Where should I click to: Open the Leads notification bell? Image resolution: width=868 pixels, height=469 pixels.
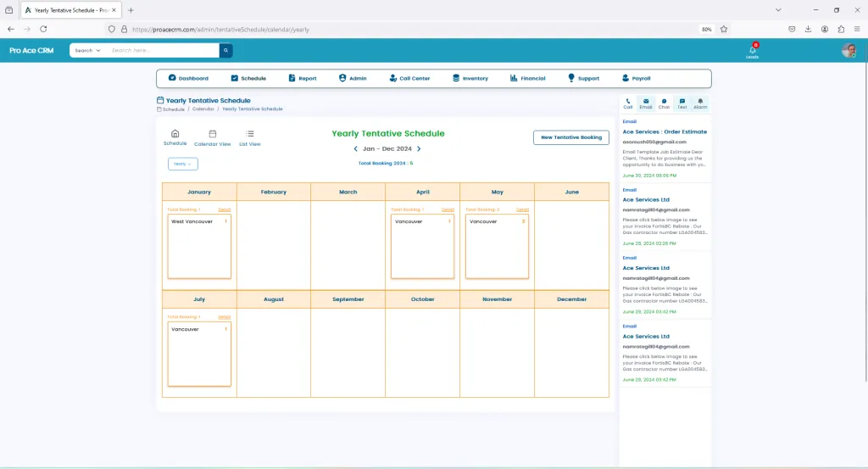coord(752,50)
